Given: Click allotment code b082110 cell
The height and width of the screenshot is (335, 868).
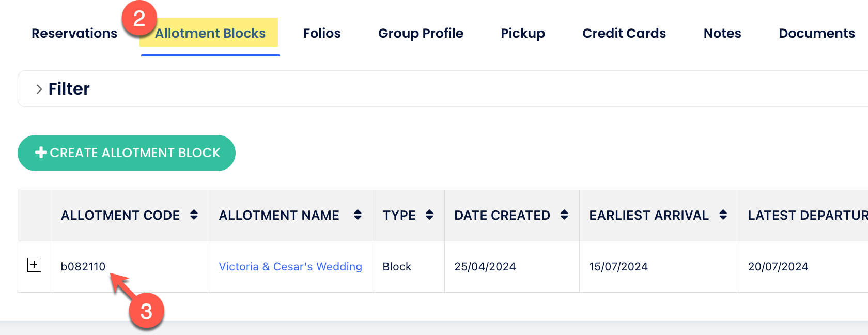Looking at the screenshot, I should (83, 267).
